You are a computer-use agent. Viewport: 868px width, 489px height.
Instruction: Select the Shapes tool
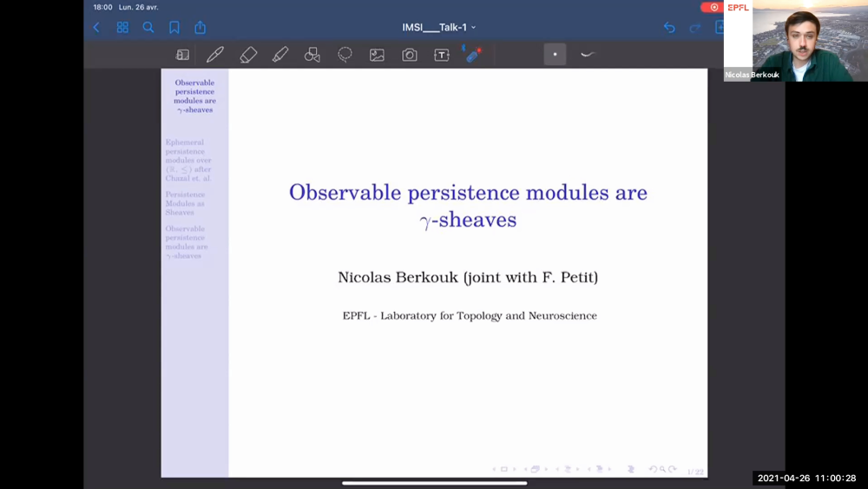[312, 54]
